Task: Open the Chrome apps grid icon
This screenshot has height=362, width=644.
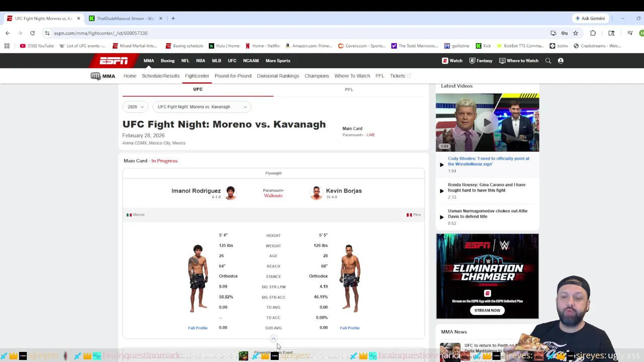Action: [x=7, y=46]
